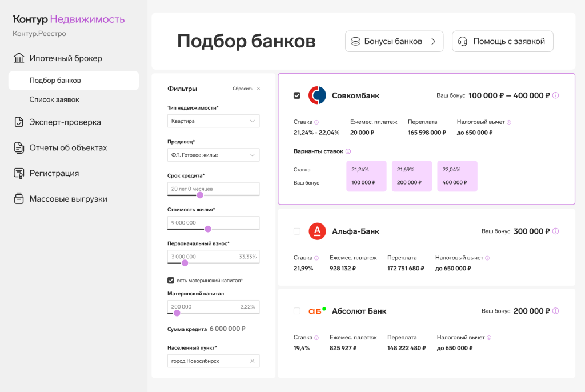585x392 pixels.
Task: Click the Первоначальный взнос input field
Action: [214, 257]
